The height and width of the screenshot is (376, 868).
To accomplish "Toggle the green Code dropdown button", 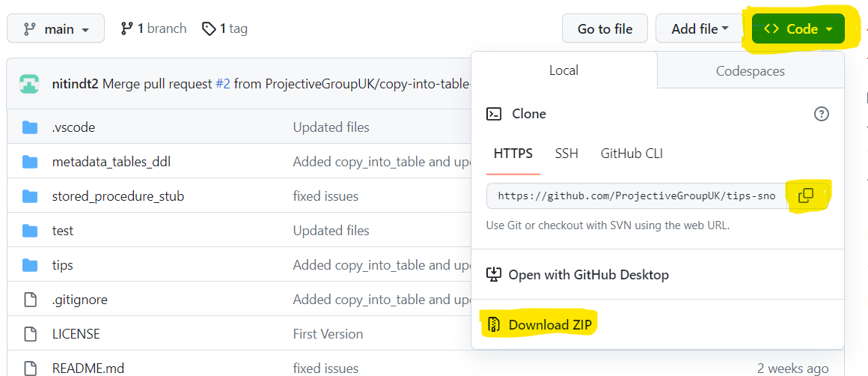I will [x=798, y=29].
